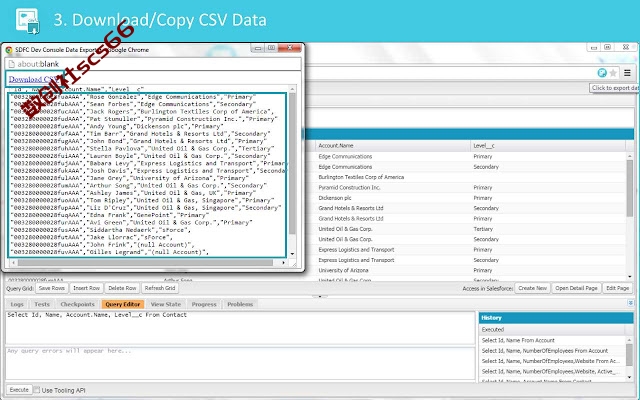
Task: Close the SDFC Data Export popup window
Action: [x=289, y=48]
